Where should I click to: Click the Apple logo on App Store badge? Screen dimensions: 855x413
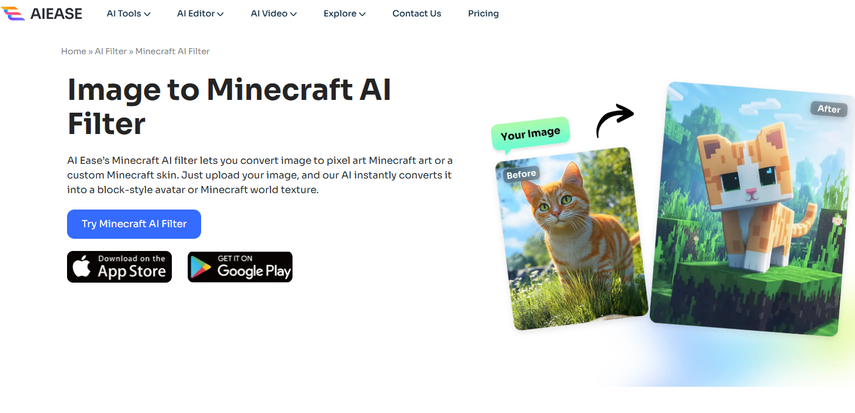pos(82,267)
